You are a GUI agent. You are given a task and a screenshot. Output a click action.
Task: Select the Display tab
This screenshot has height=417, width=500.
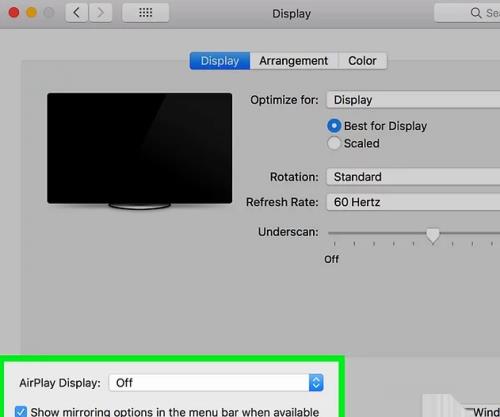[220, 61]
